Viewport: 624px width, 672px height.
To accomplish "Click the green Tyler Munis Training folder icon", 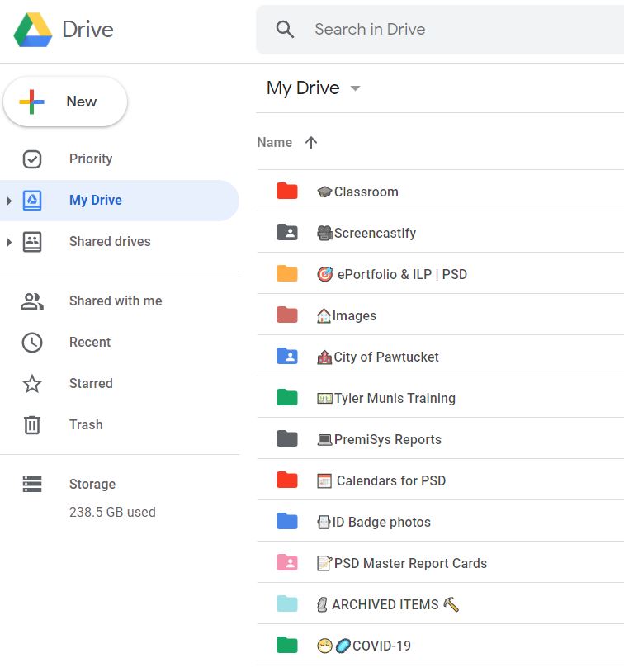I will coord(287,397).
